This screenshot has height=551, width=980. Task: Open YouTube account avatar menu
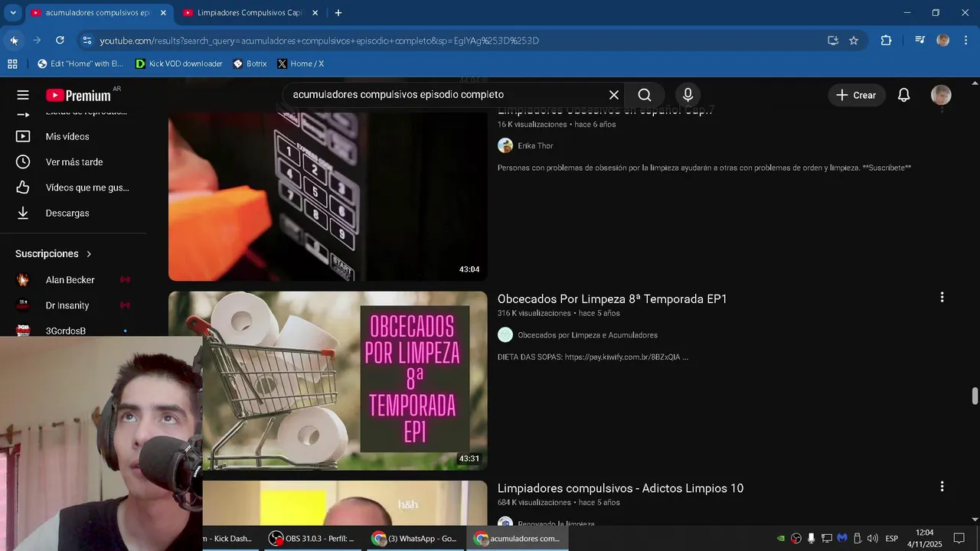[x=941, y=95]
